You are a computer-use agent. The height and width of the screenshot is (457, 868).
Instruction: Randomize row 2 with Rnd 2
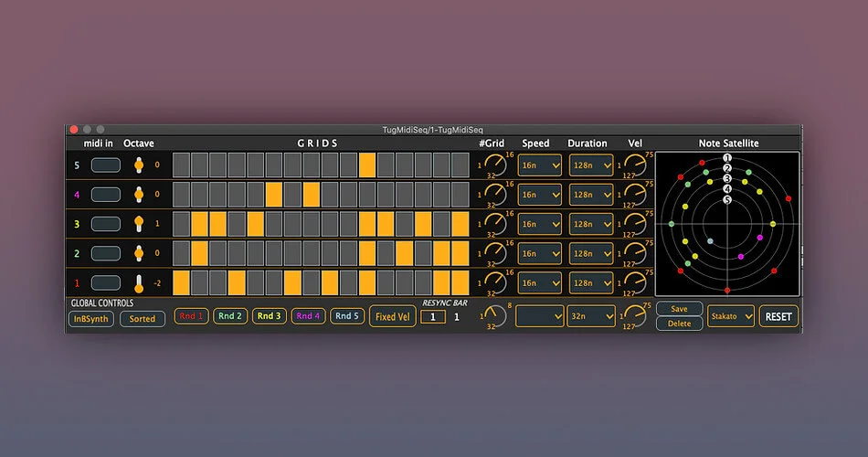[229, 315]
